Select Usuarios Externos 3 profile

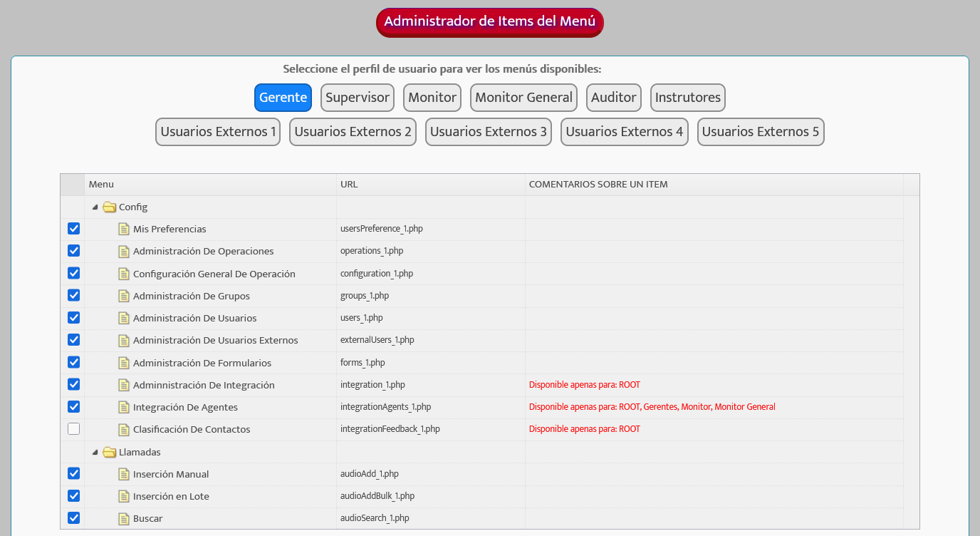pos(489,132)
